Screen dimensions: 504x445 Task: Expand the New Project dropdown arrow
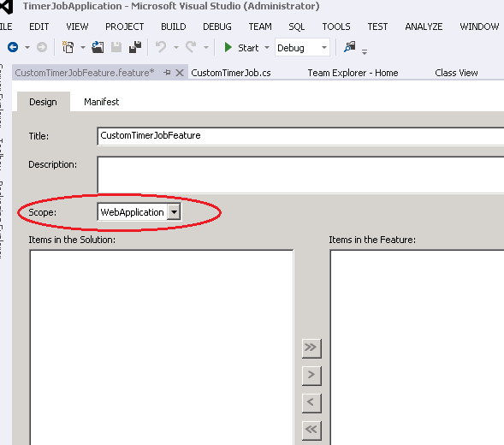(83, 48)
